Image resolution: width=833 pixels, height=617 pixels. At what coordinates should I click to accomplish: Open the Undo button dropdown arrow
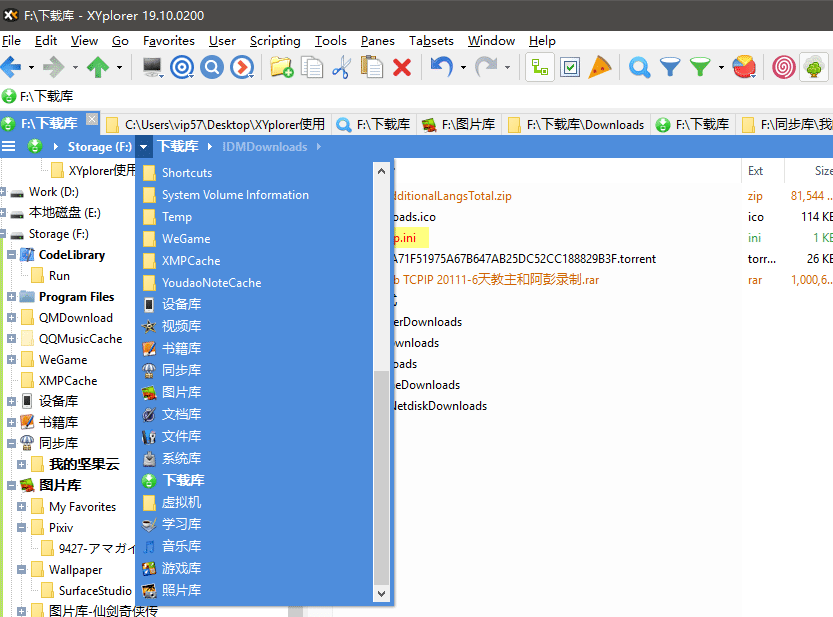coord(463,68)
